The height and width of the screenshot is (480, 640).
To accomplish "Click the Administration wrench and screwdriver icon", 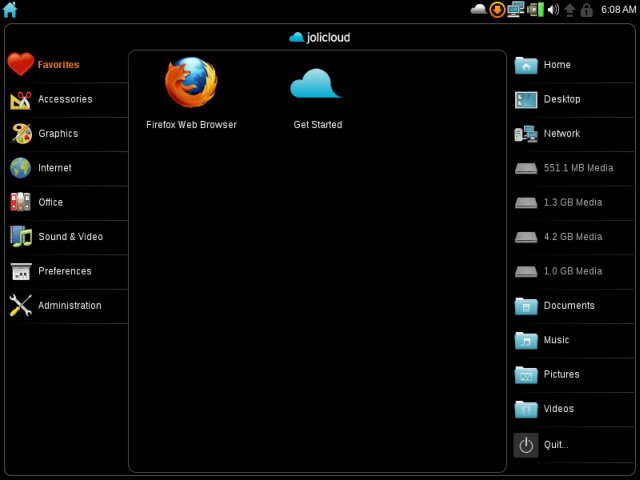I will [x=20, y=305].
